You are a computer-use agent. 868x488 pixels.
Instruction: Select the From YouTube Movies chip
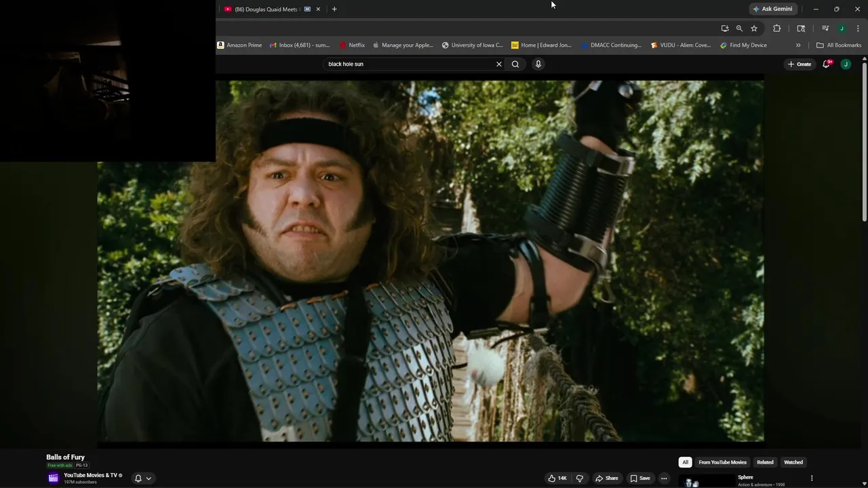click(722, 462)
